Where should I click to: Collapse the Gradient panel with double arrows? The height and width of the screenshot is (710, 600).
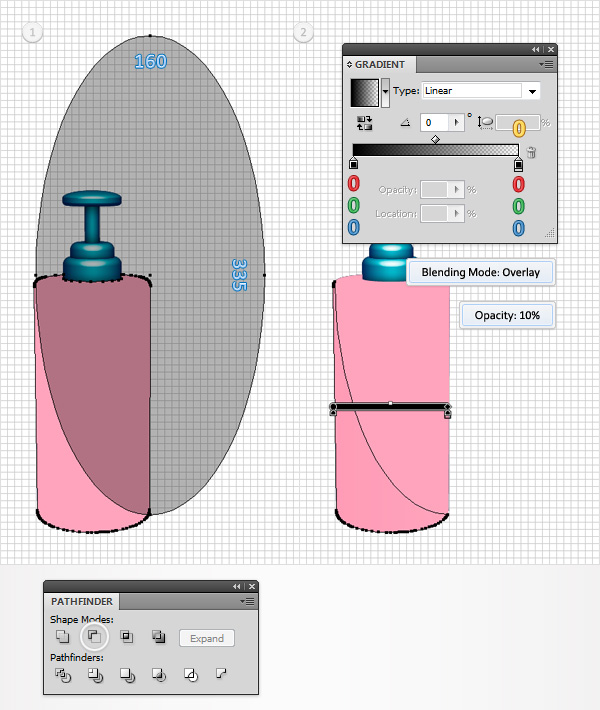(536, 49)
